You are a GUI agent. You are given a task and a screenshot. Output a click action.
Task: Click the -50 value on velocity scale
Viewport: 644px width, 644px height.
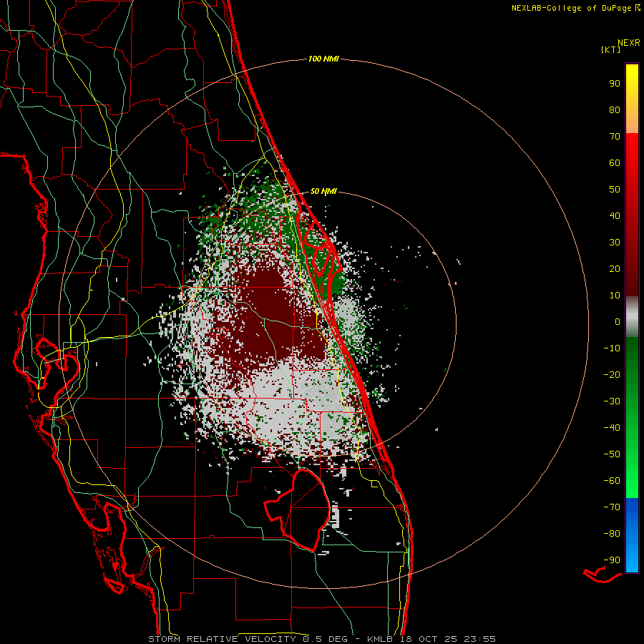click(x=612, y=454)
